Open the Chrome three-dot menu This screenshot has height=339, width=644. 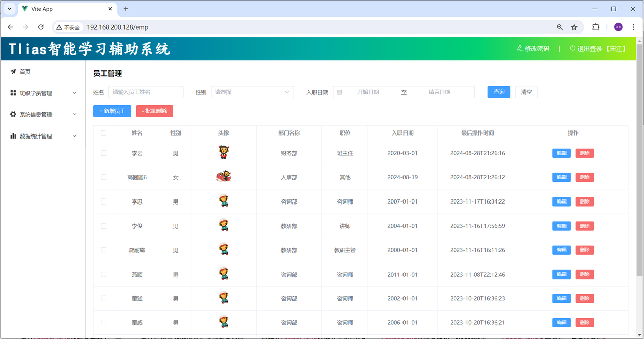633,27
